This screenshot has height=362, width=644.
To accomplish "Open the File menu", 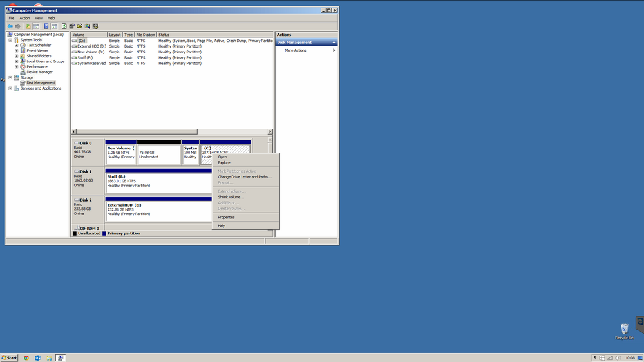I will (12, 18).
